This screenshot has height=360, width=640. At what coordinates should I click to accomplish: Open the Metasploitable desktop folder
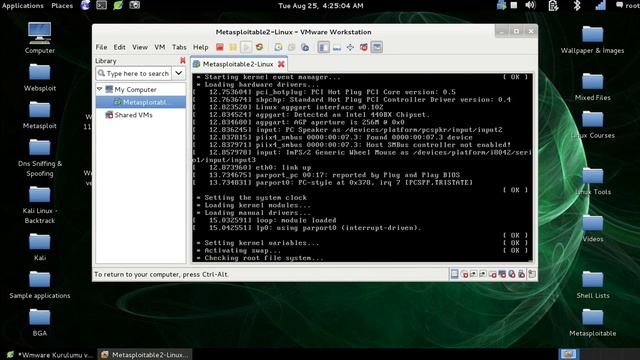(x=592, y=323)
